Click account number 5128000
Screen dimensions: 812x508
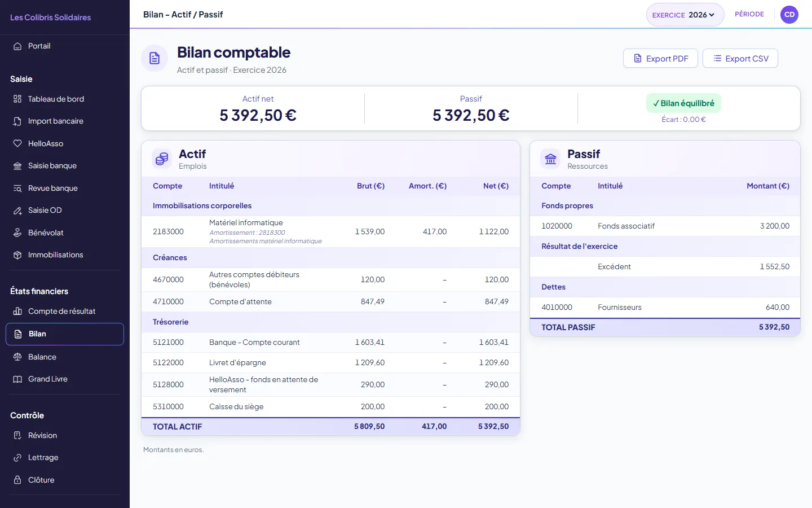tap(168, 385)
